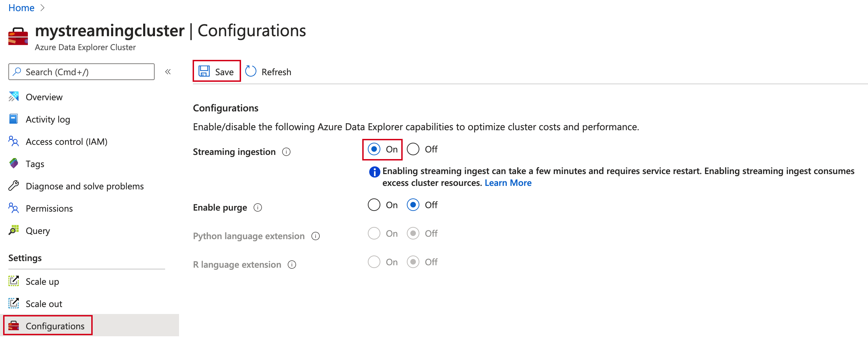Open the Overview icon in sidebar

tap(13, 97)
